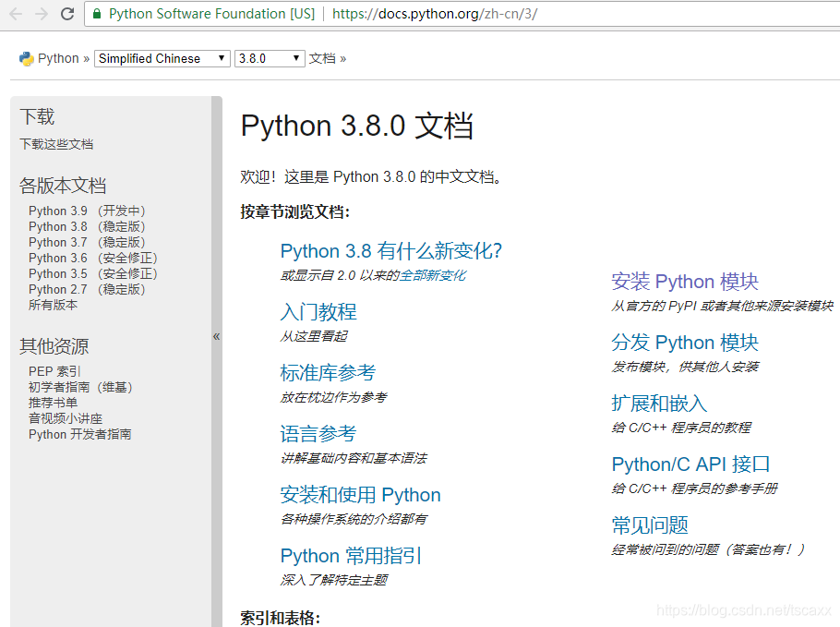Open the 3.8.0 version dropdown

[270, 58]
